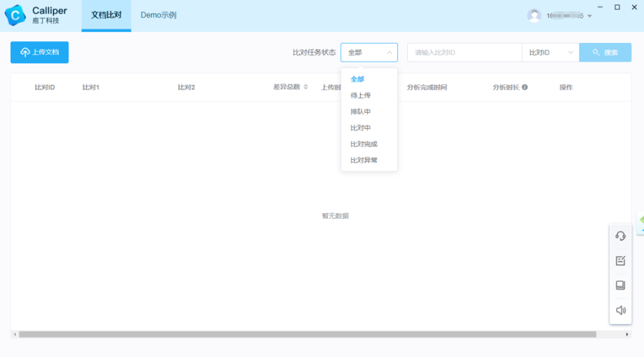Viewport: 644px width, 357px height.
Task: Click the 比对1 column header
Action: [x=91, y=87]
